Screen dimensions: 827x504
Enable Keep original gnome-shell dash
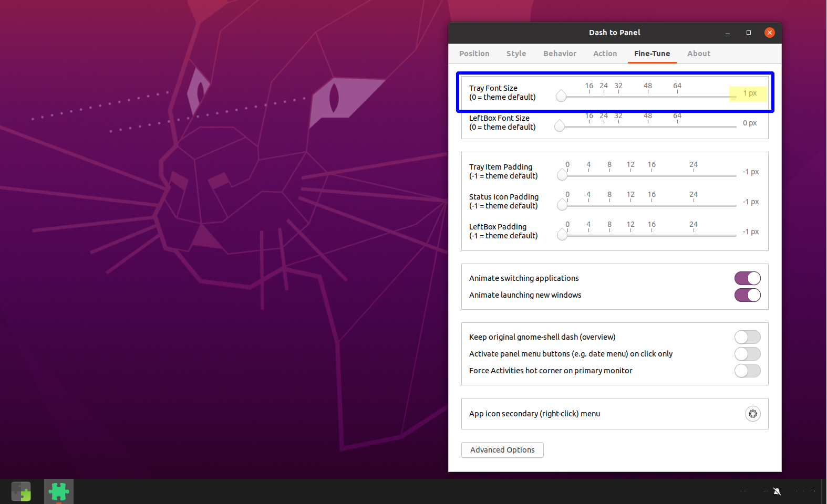[x=748, y=337]
